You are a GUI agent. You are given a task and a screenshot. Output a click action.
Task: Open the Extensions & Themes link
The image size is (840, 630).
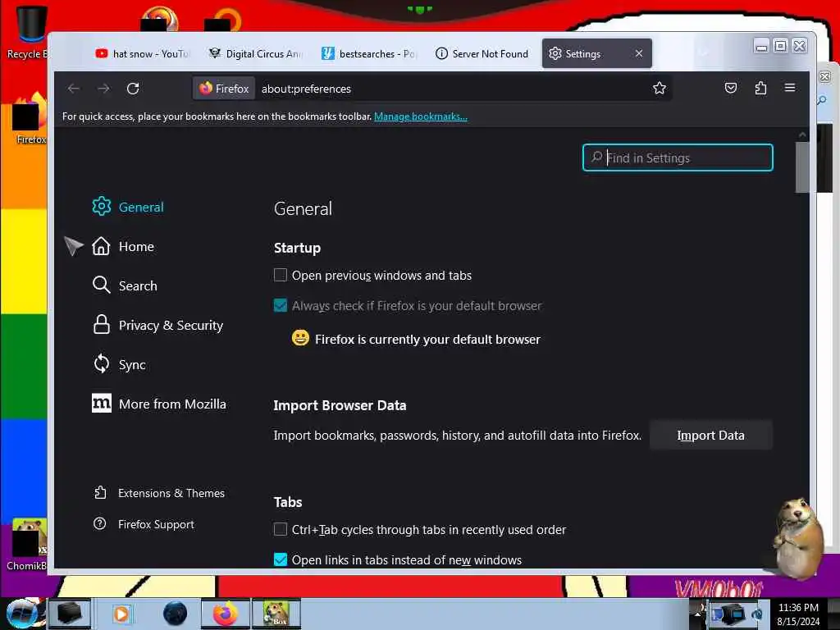tap(171, 493)
